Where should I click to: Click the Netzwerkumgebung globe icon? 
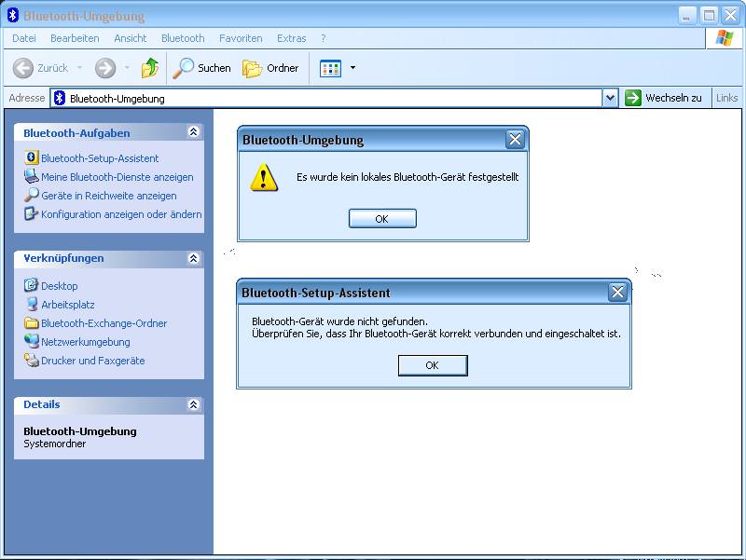(32, 341)
